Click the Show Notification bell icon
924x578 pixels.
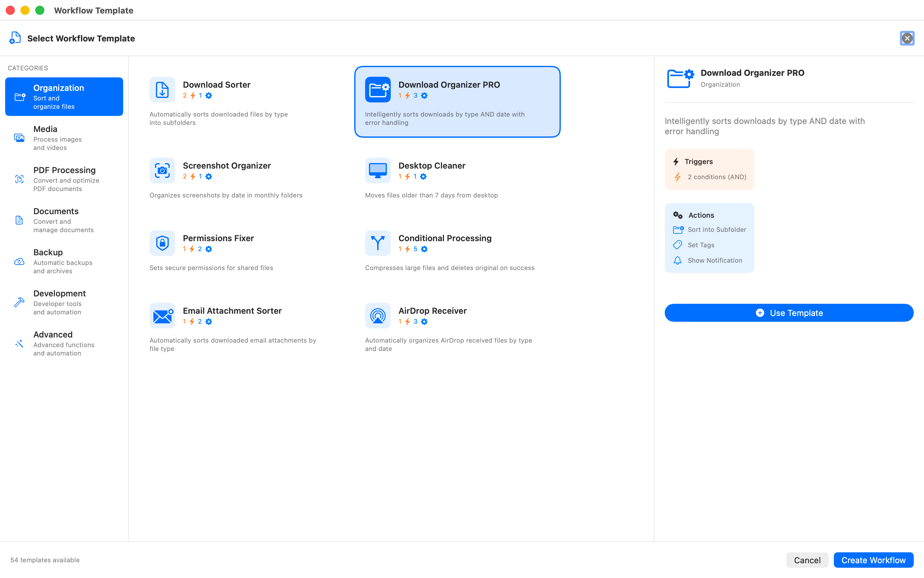point(677,260)
